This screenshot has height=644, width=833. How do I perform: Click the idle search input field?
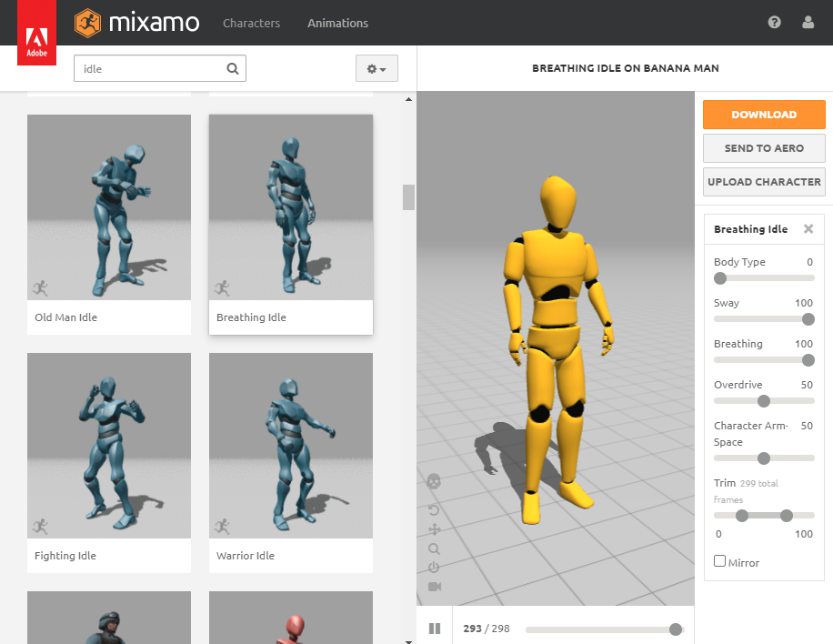point(160,68)
